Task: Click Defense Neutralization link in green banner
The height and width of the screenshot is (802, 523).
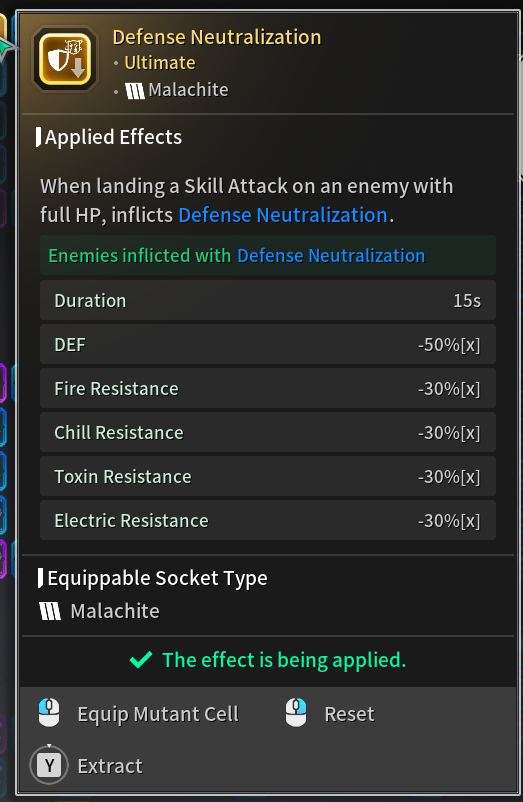Action: (x=331, y=256)
